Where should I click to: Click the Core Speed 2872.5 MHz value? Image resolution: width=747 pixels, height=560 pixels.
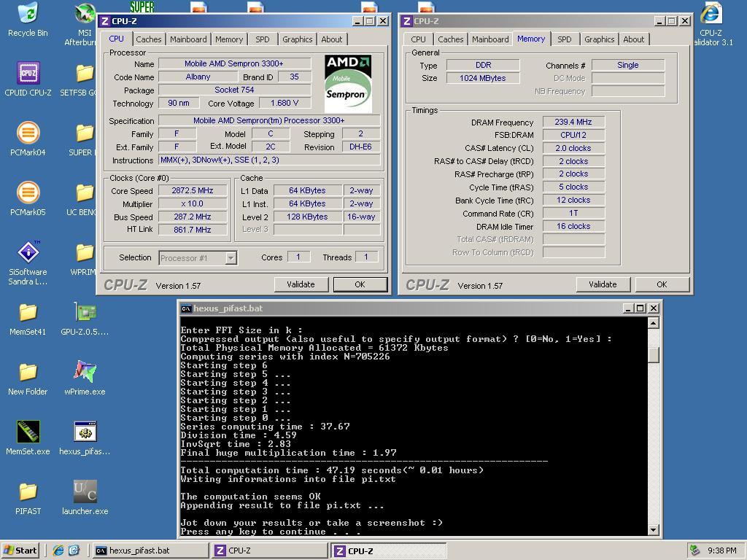pyautogui.click(x=193, y=190)
